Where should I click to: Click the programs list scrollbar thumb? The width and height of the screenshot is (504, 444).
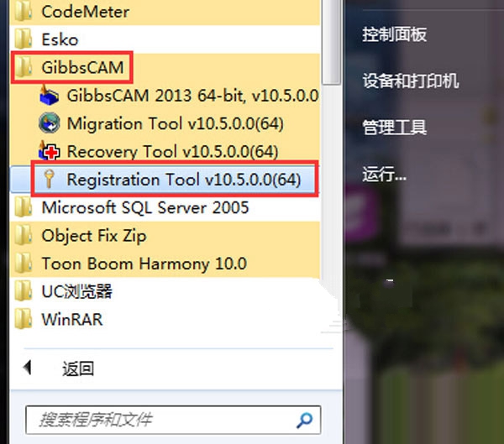[x=331, y=42]
